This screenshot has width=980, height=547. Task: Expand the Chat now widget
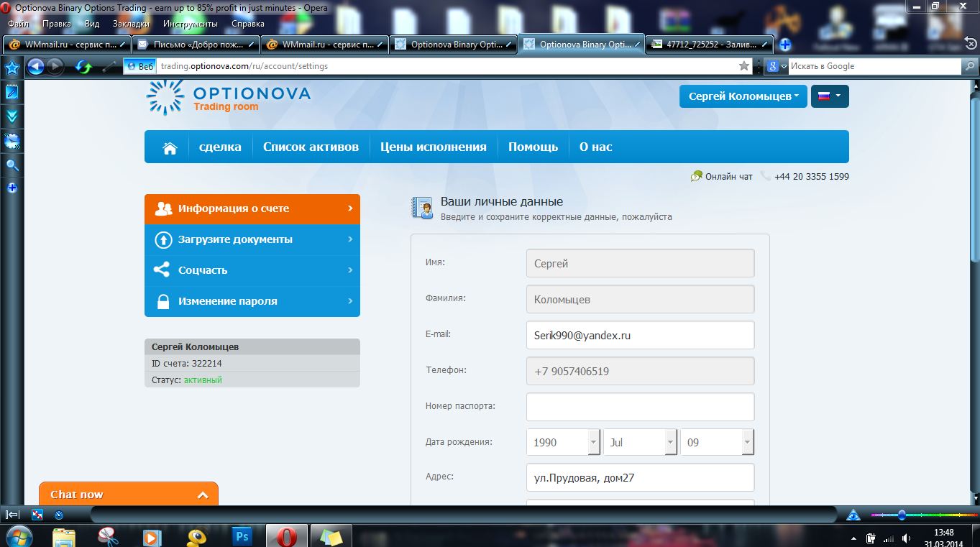click(129, 495)
